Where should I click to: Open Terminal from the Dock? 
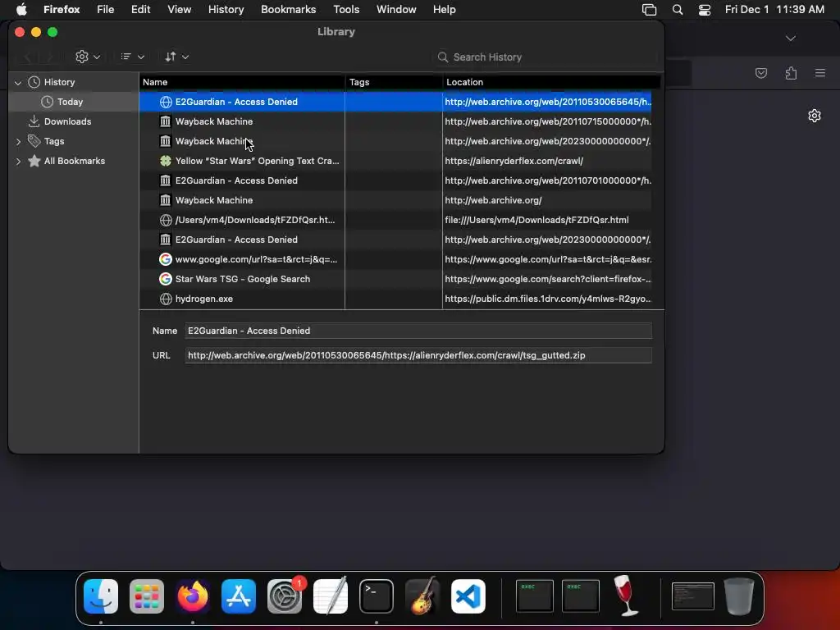click(x=376, y=596)
